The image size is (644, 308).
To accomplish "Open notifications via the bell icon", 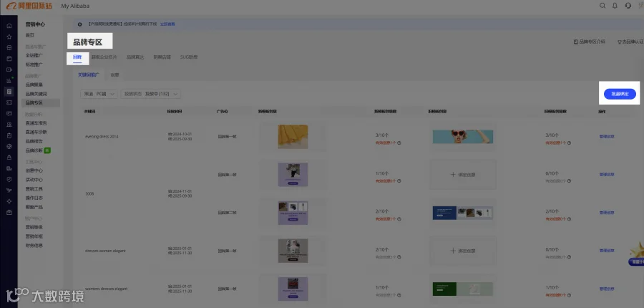I will (615, 6).
